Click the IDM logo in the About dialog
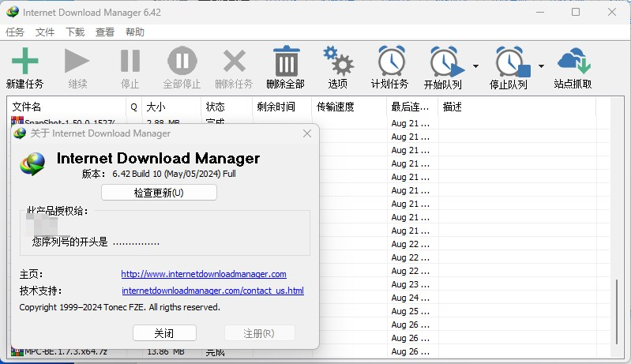Image resolution: width=631 pixels, height=364 pixels. tap(34, 163)
